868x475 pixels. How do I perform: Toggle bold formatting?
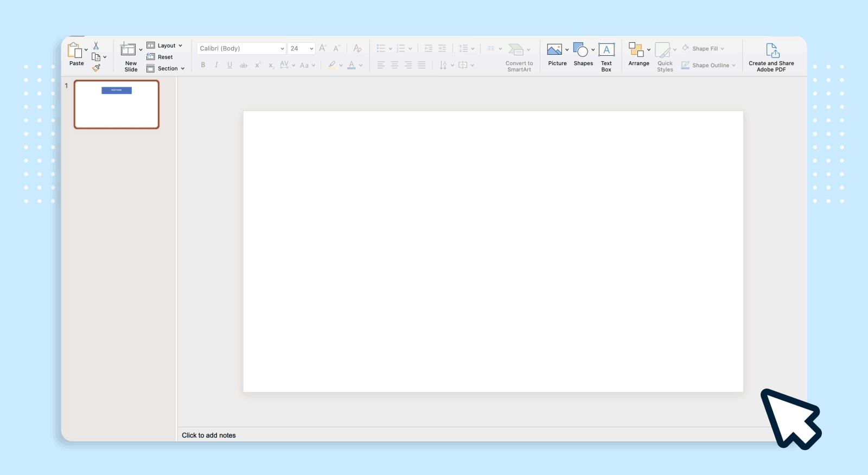tap(203, 65)
